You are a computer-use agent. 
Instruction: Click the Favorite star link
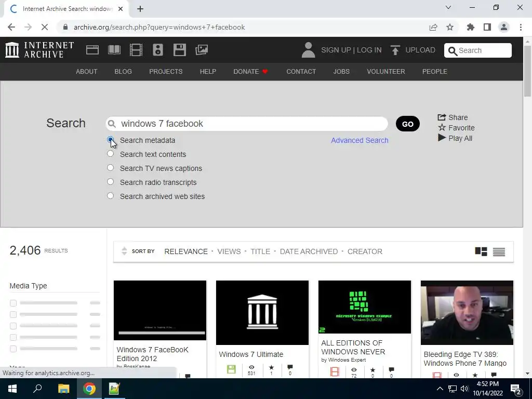456,128
